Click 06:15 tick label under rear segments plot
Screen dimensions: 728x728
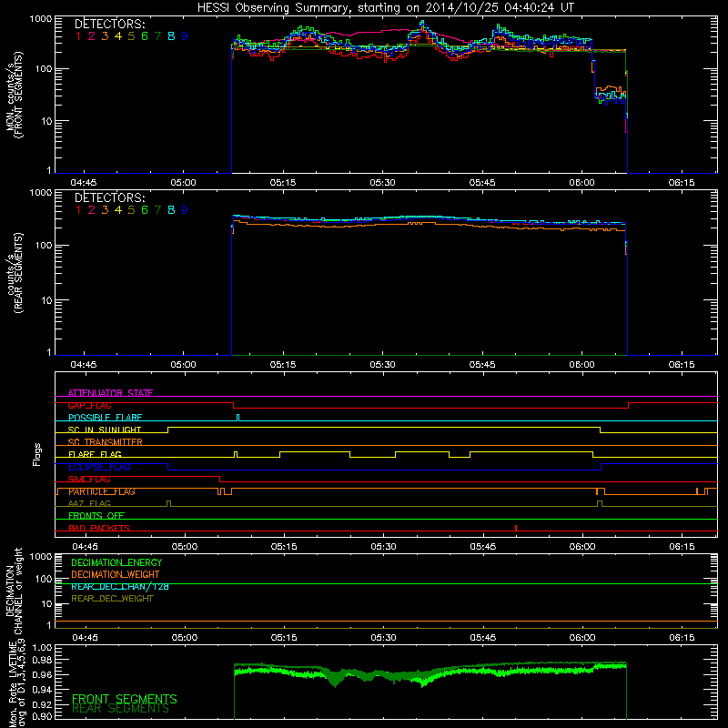tap(682, 365)
